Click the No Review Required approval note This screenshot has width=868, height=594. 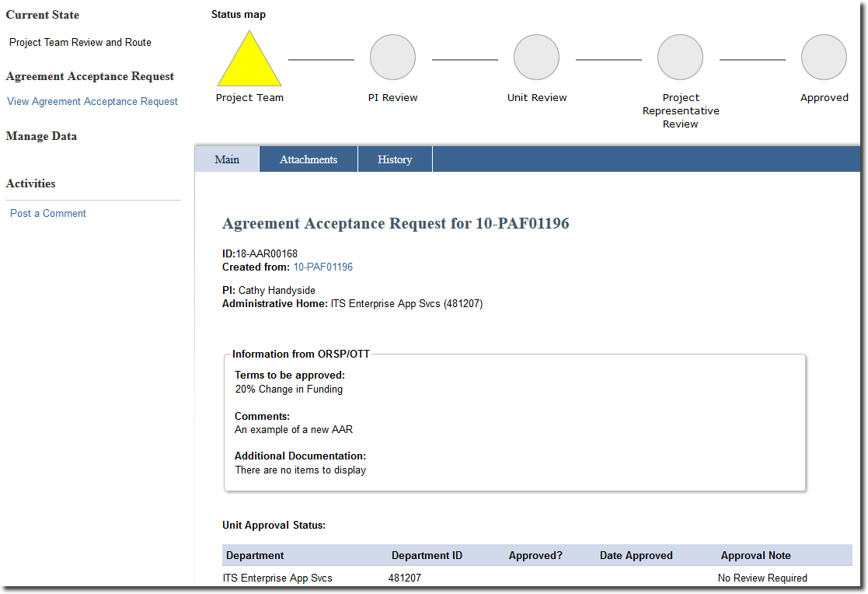coord(763,578)
